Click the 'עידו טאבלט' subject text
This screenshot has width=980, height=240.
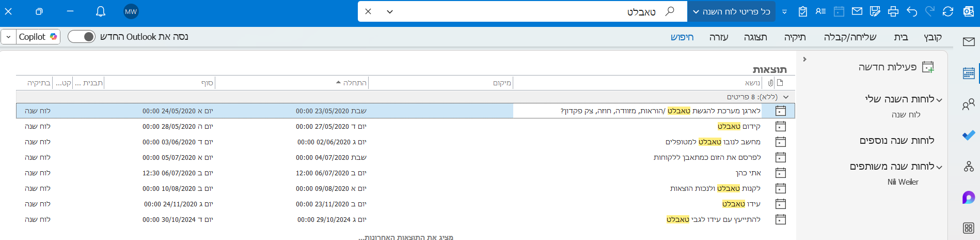tap(741, 204)
